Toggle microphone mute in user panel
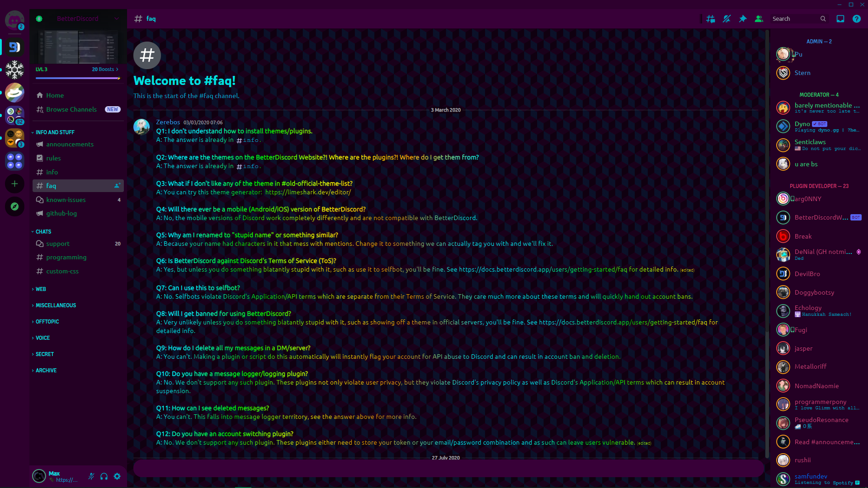The height and width of the screenshot is (488, 868). pos(91,476)
